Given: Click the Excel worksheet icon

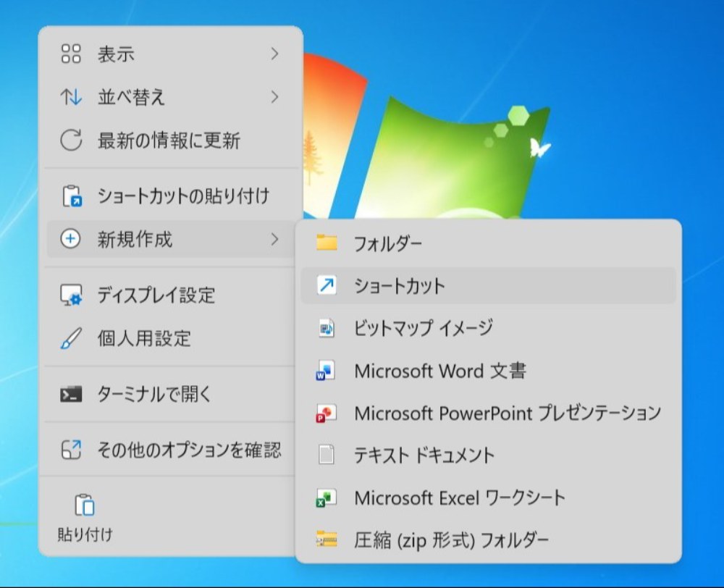Looking at the screenshot, I should [x=326, y=498].
